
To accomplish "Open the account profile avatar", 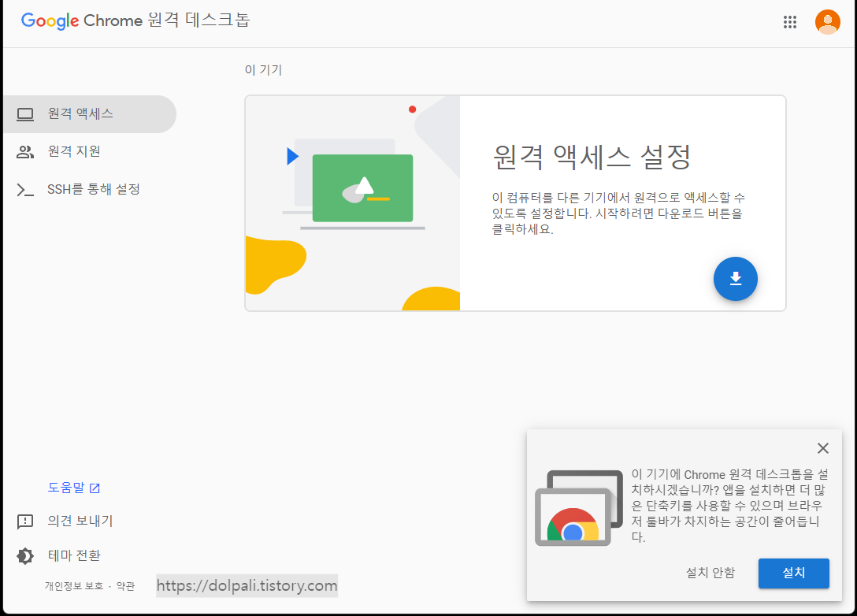I will (828, 22).
